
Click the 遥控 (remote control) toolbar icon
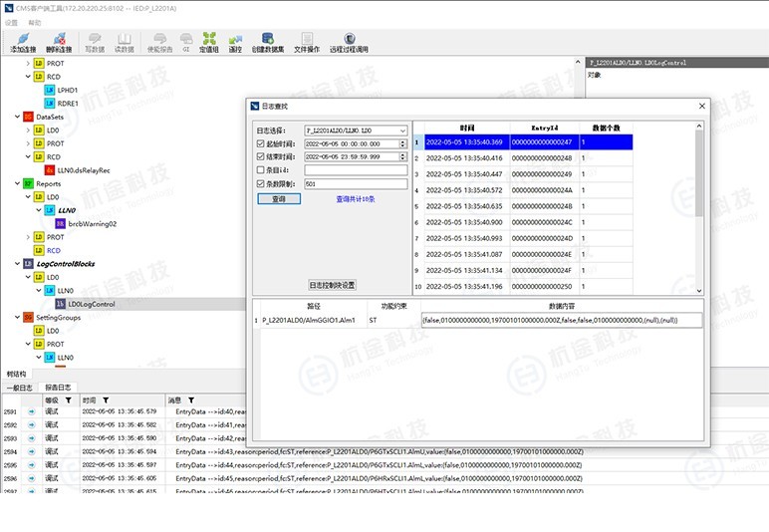[235, 42]
